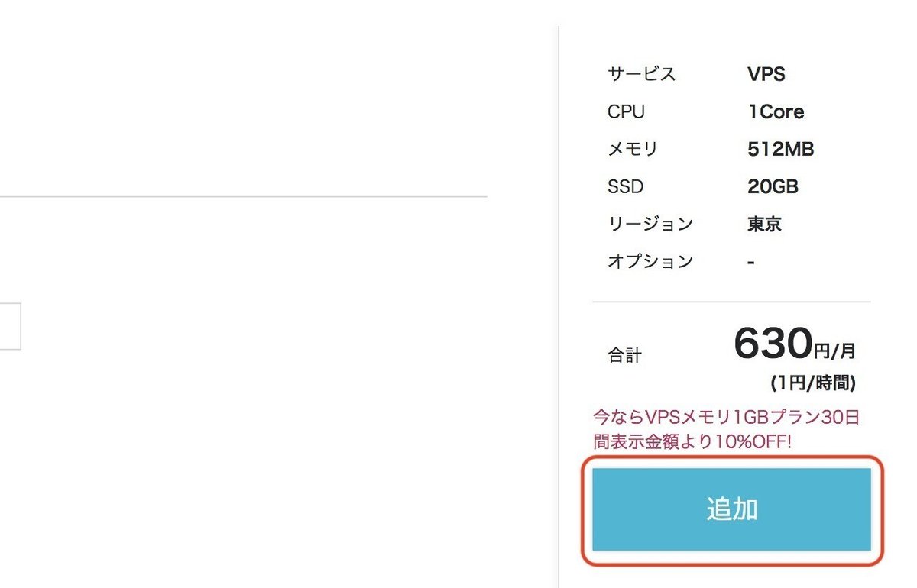Click the メモリ label
917x588 pixels.
click(632, 149)
